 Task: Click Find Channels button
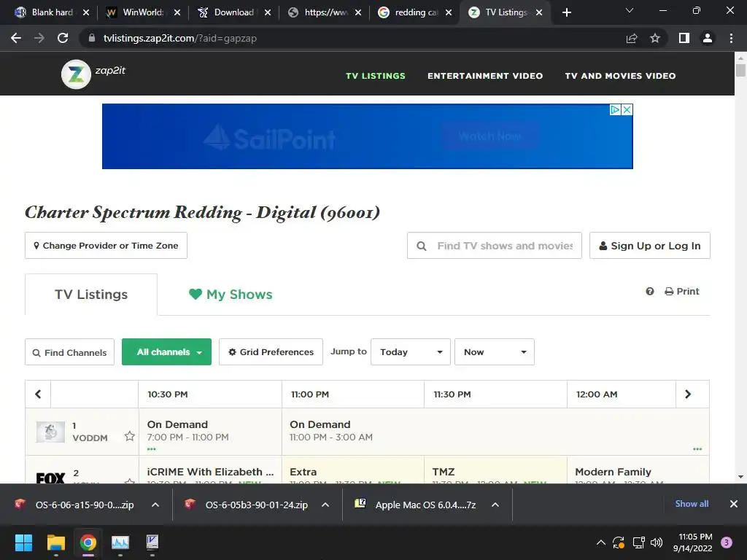pyautogui.click(x=69, y=352)
